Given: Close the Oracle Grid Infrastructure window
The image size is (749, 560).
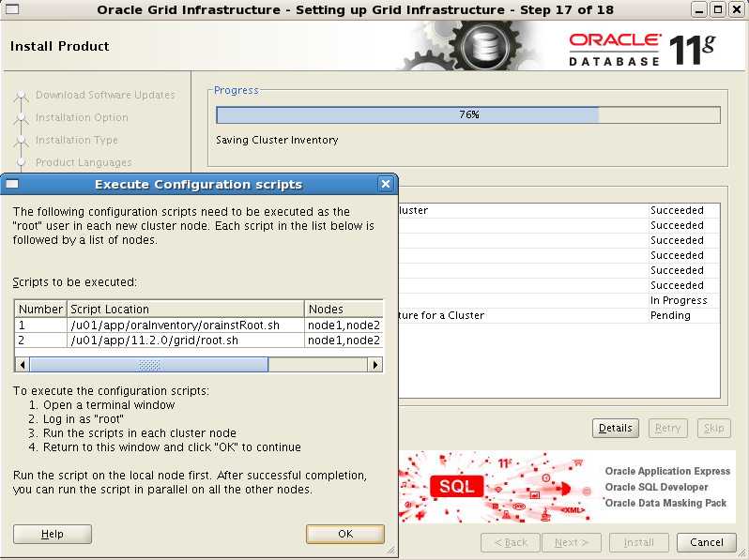Looking at the screenshot, I should (736, 9).
